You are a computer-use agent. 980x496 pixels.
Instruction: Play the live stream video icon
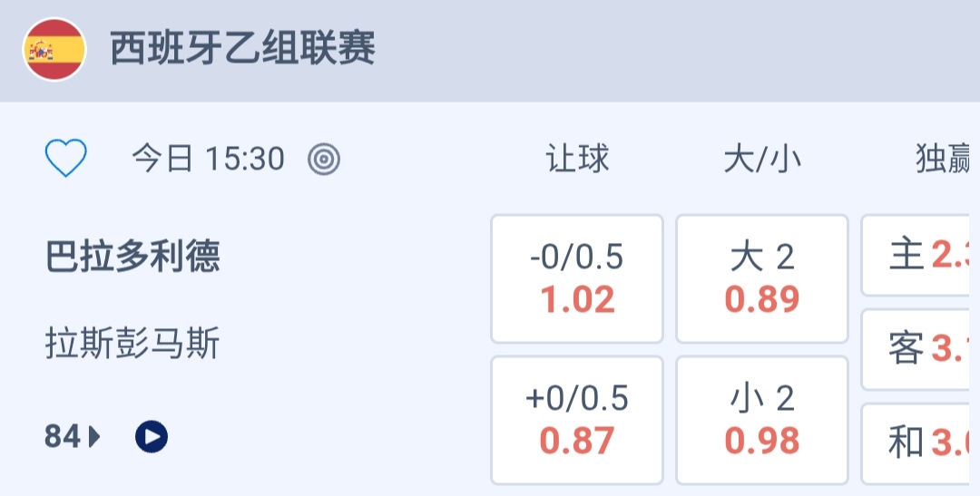[x=152, y=437]
